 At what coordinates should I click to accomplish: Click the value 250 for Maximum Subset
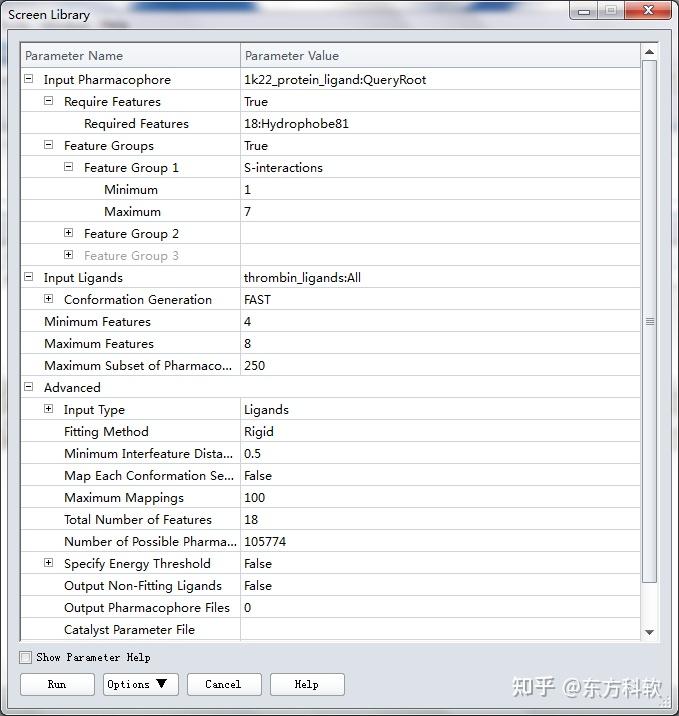[x=254, y=365]
